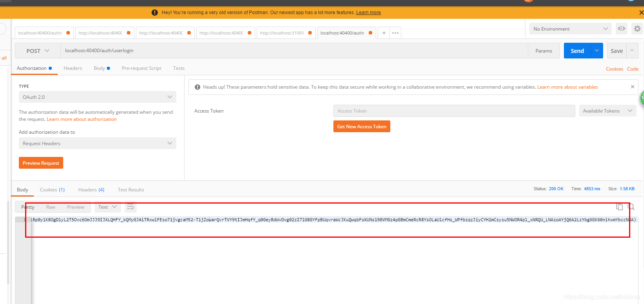Image resolution: width=644 pixels, height=304 pixels.
Task: Dismiss the old version warning banner
Action: 641,13
